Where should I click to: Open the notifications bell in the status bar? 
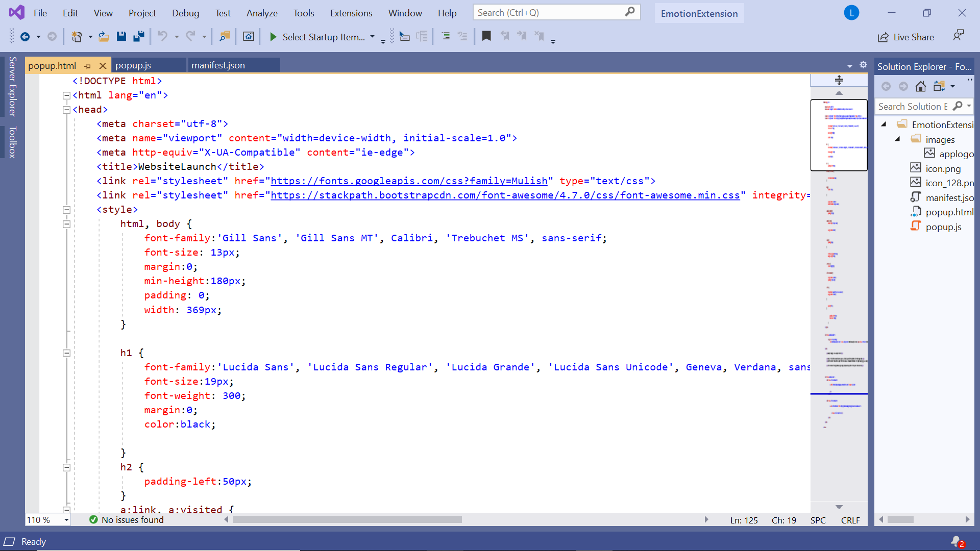956,541
